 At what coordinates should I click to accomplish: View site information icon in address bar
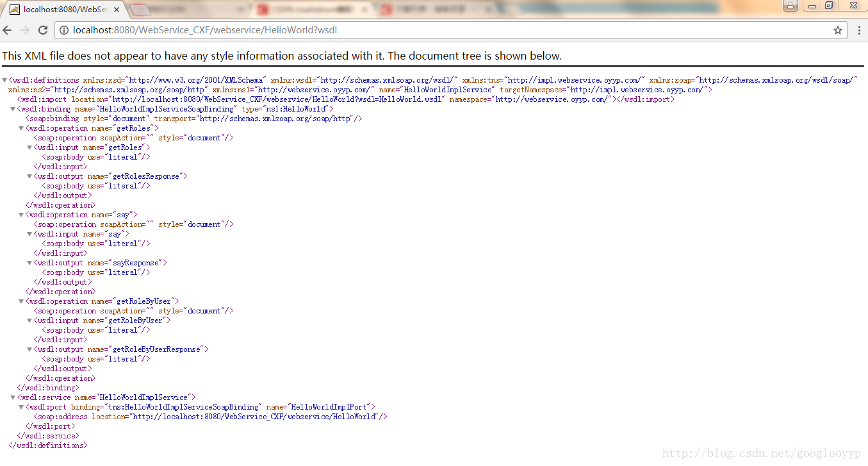click(64, 30)
